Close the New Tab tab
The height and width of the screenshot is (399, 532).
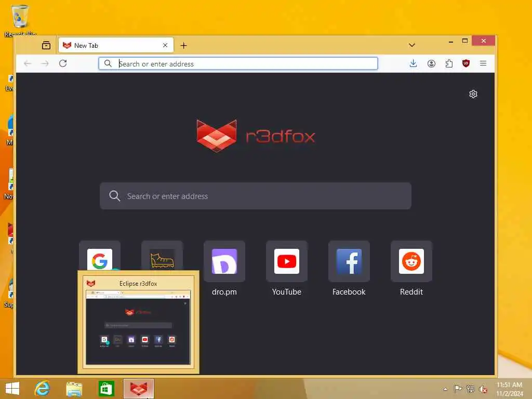pos(165,45)
